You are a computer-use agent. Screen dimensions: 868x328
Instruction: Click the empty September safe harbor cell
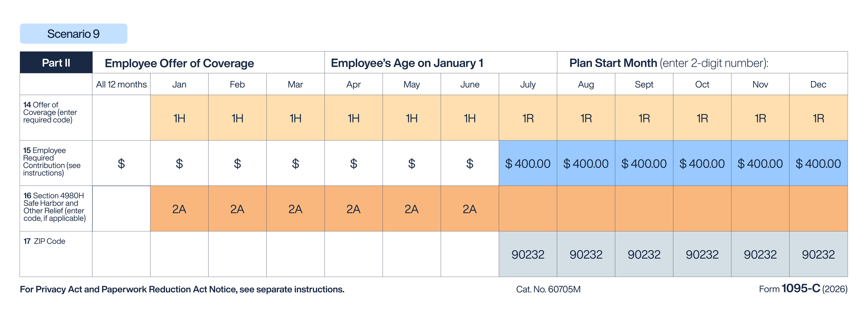tap(644, 209)
